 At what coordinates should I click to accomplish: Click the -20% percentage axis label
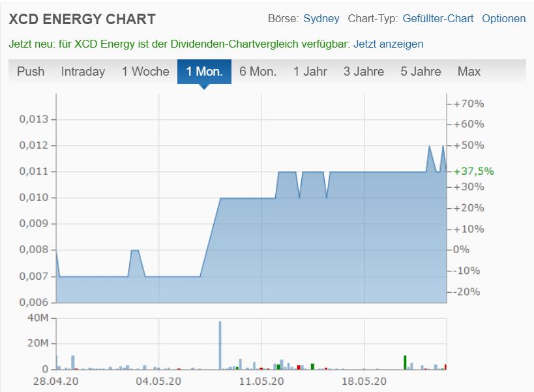pyautogui.click(x=467, y=292)
